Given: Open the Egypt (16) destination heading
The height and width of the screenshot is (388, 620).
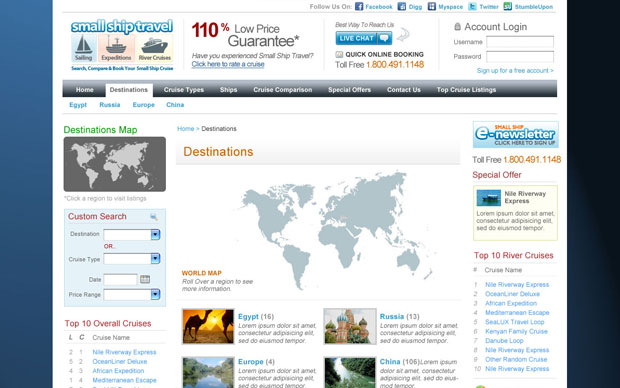Looking at the screenshot, I should (256, 316).
